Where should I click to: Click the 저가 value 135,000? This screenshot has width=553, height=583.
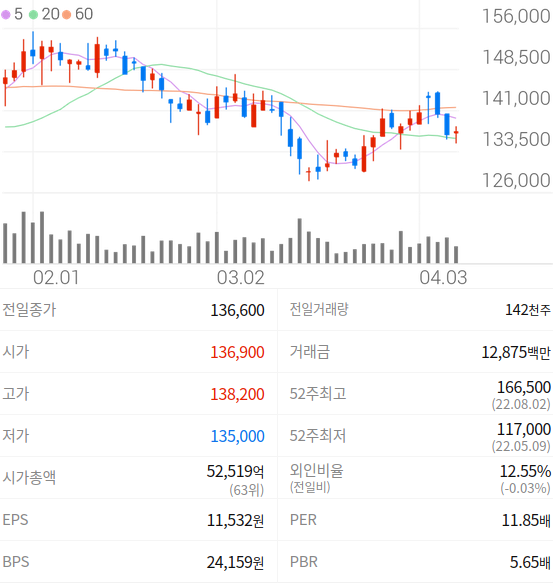(237, 436)
